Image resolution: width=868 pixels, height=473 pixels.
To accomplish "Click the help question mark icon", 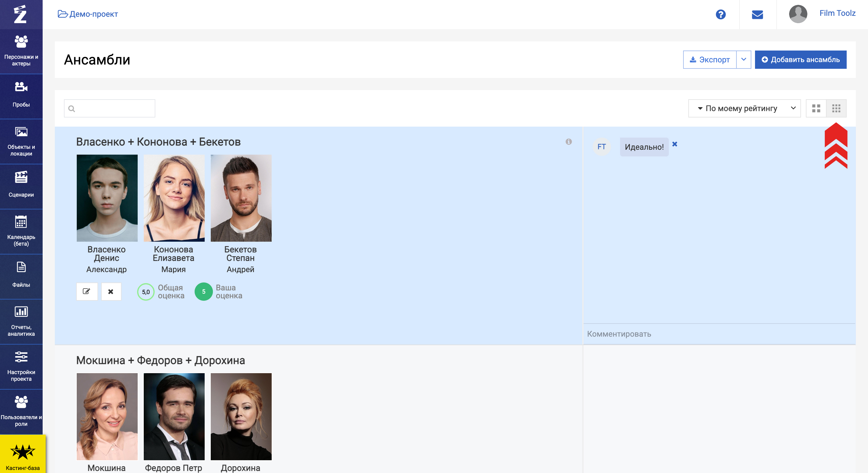I will (x=720, y=15).
